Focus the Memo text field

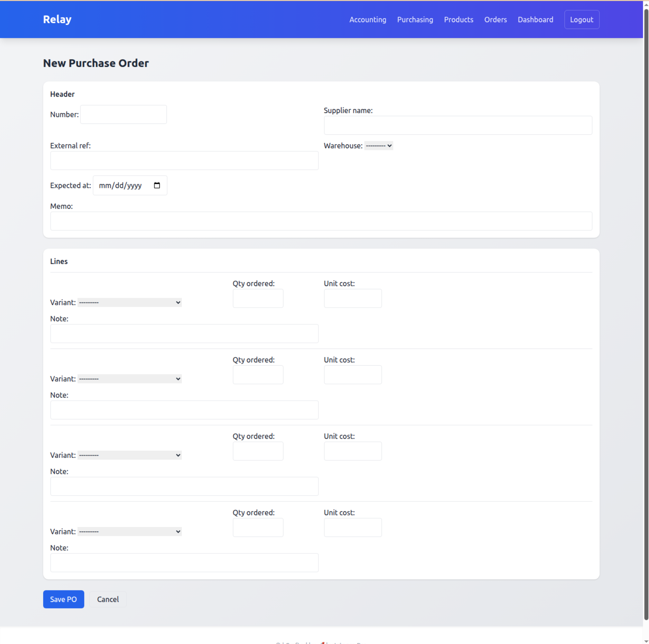point(321,221)
